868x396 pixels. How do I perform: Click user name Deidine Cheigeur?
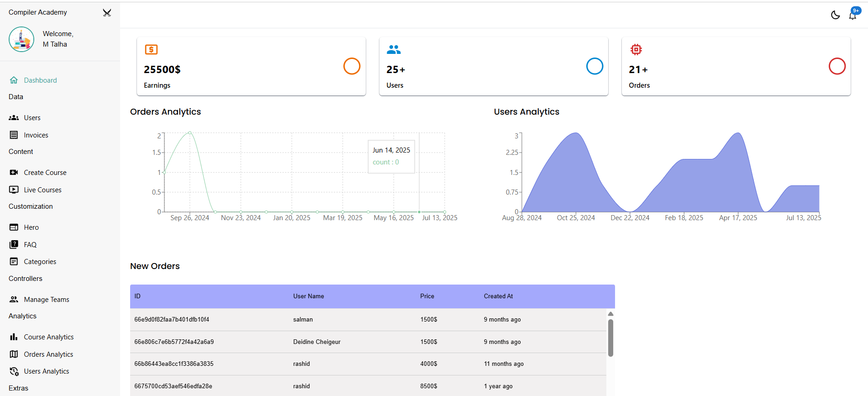(317, 342)
